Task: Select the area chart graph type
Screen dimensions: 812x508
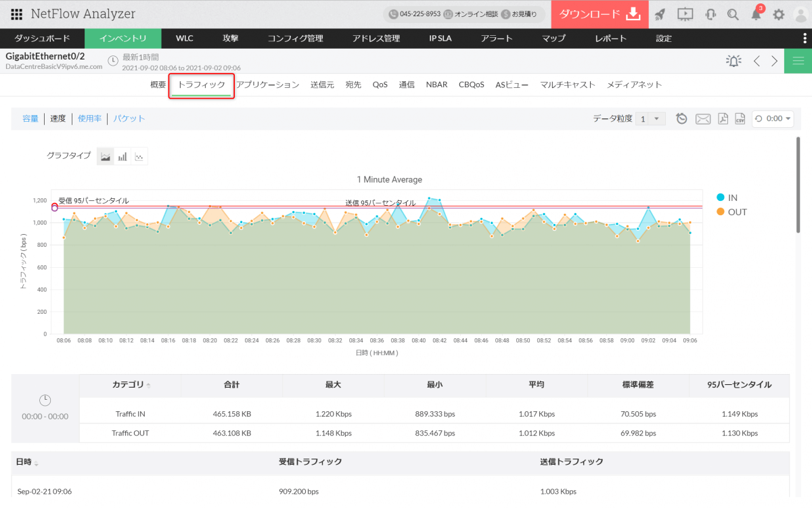Action: click(x=106, y=156)
